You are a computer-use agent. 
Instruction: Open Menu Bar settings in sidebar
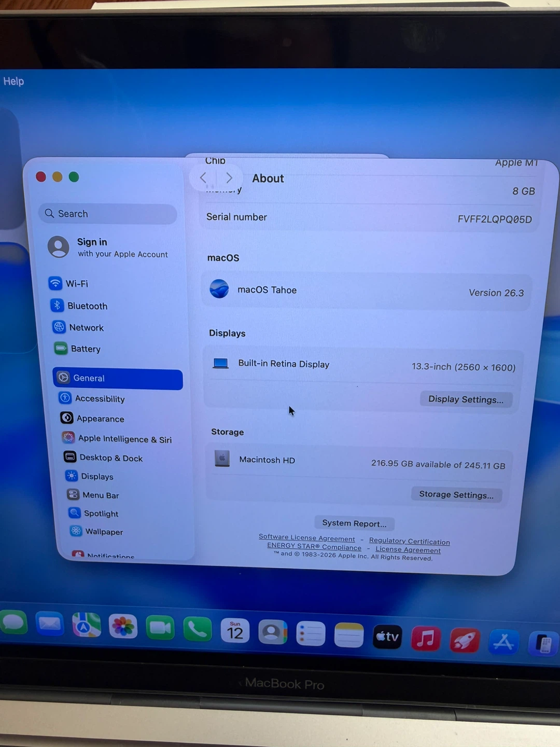93,495
